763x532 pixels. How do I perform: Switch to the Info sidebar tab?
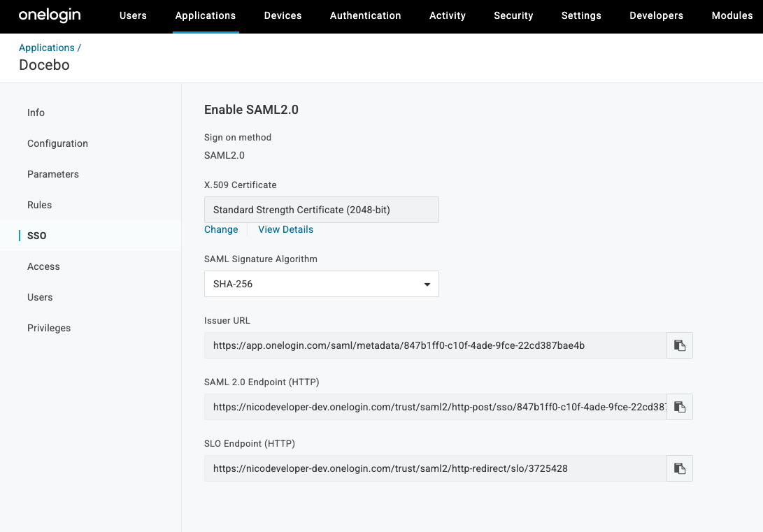[x=36, y=113]
